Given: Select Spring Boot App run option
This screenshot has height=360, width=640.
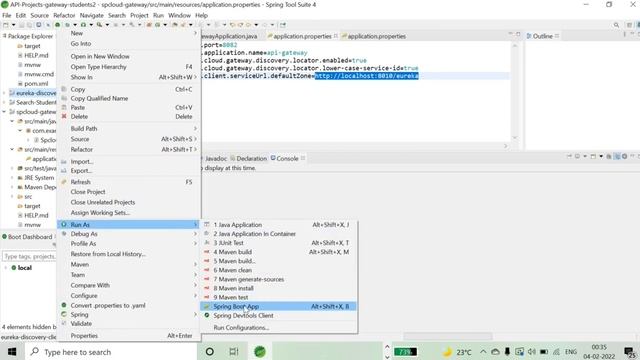Looking at the screenshot, I should (x=278, y=306).
